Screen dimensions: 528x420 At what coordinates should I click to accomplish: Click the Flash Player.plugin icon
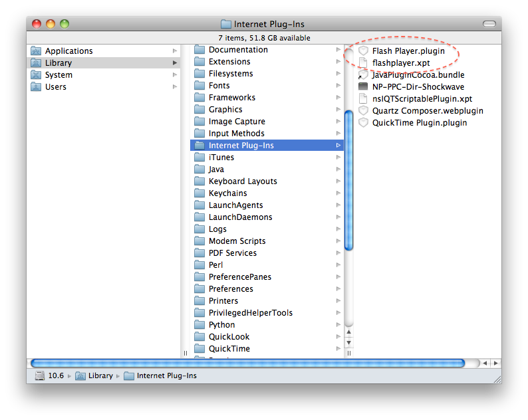[363, 51]
